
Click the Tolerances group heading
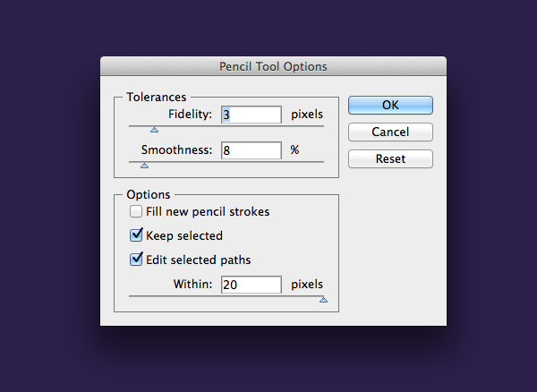pyautogui.click(x=157, y=97)
